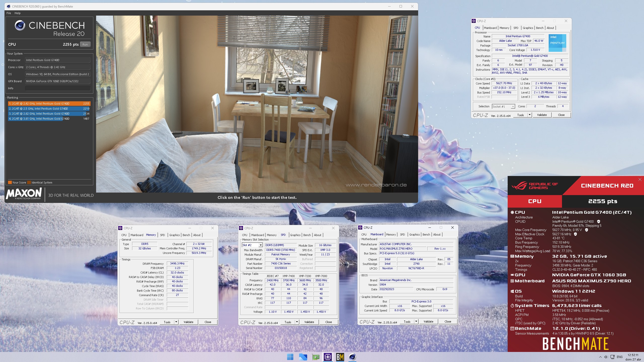The width and height of the screenshot is (644, 362).
Task: Open the Tools dropdown arrow in CPU-Z Mainboard window
Action: click(416, 322)
